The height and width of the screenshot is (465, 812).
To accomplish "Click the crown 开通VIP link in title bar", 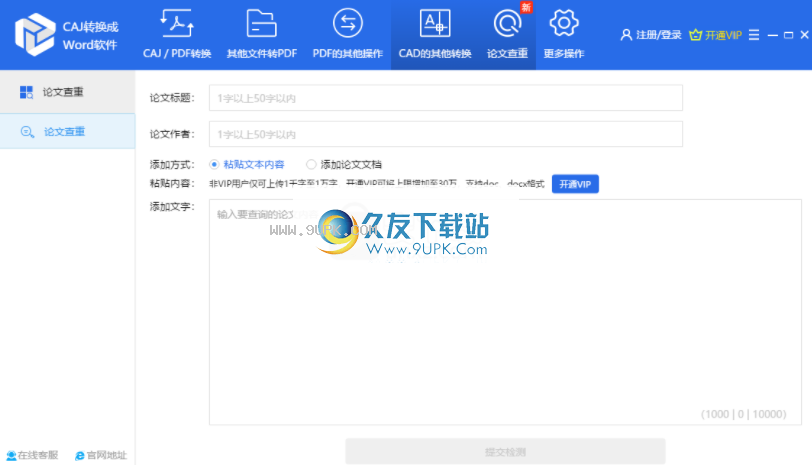I will [x=716, y=35].
